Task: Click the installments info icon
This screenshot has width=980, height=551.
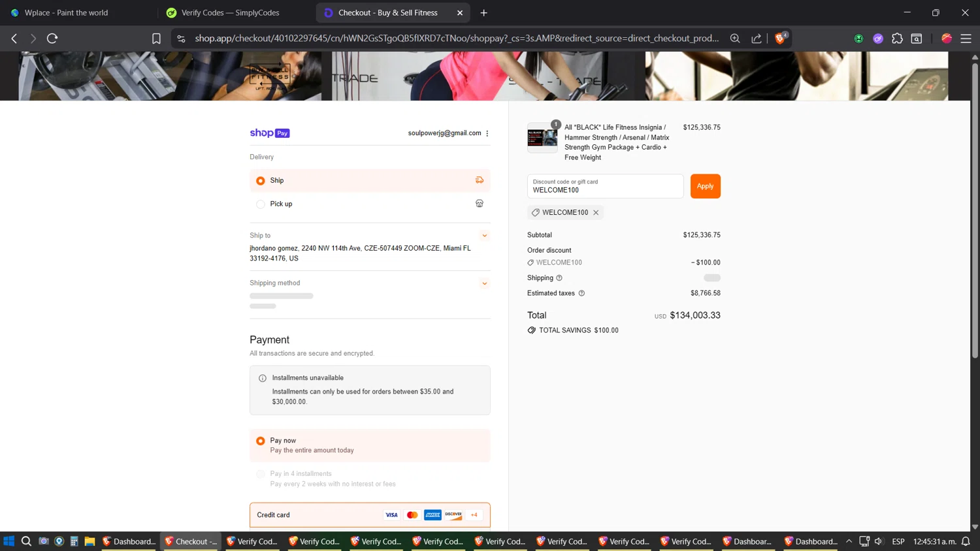Action: point(263,378)
